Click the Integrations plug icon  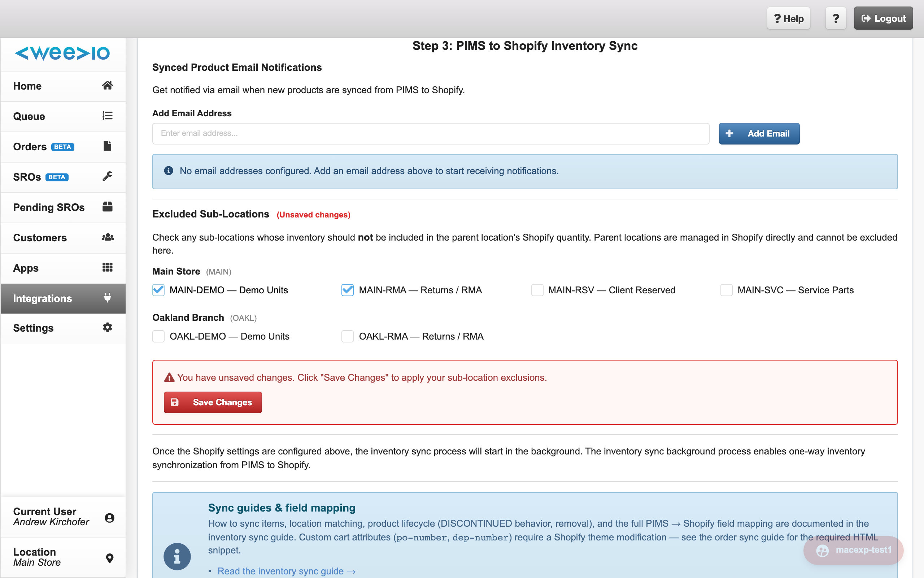click(107, 297)
